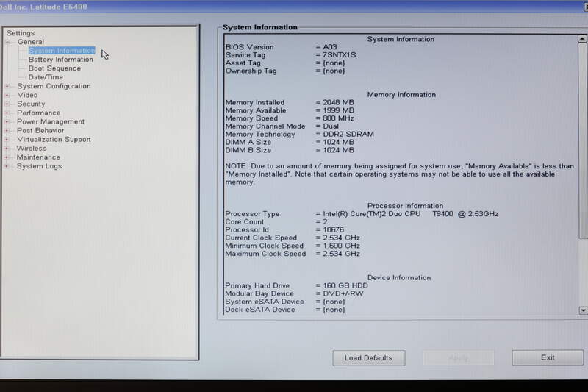Click the Memory Available value 1999 MB
Viewport: 588px width, 392px height.
coord(338,110)
